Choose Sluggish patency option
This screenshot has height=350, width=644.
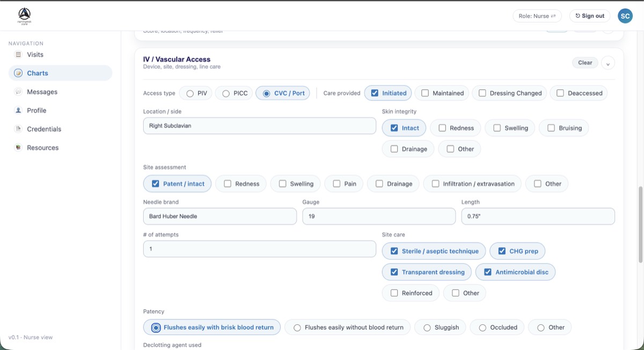pos(427,327)
